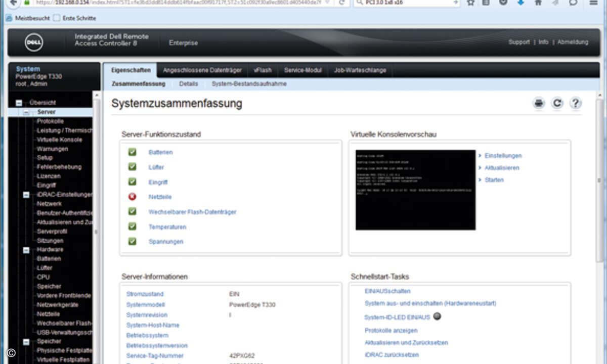Select the Eigenschaften tab

[x=131, y=70]
